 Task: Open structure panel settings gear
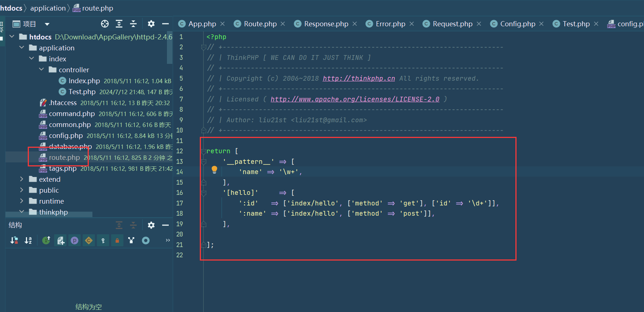(151, 225)
